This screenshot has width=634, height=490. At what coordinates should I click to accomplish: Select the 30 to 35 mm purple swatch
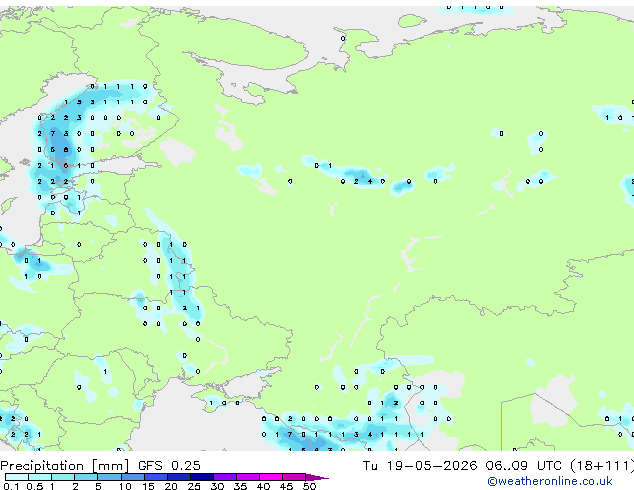(x=225, y=477)
